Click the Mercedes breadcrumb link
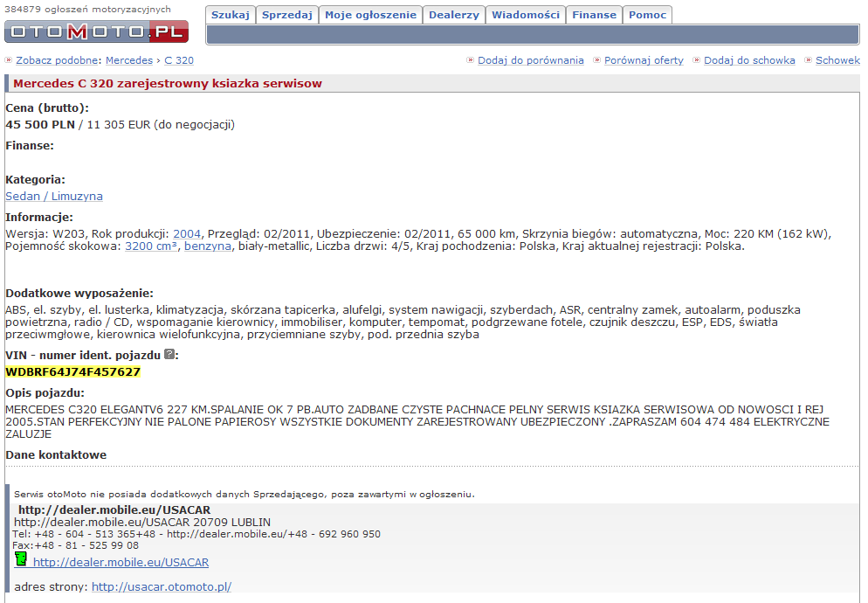 [x=129, y=60]
